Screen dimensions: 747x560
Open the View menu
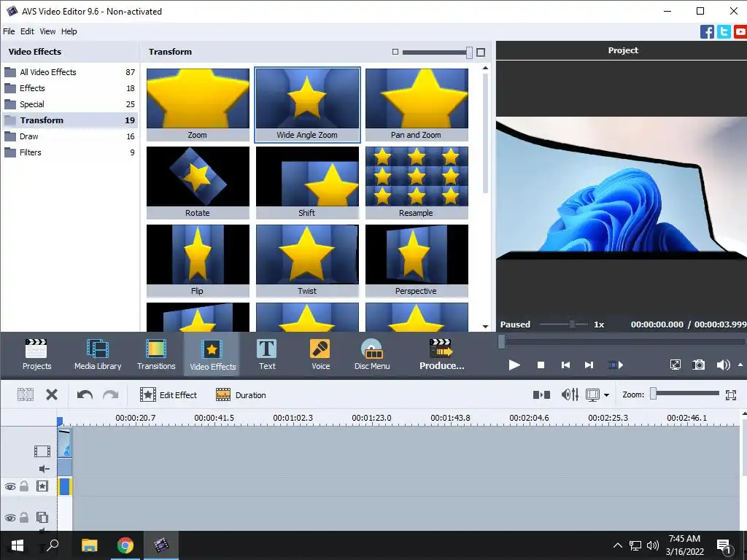47,31
